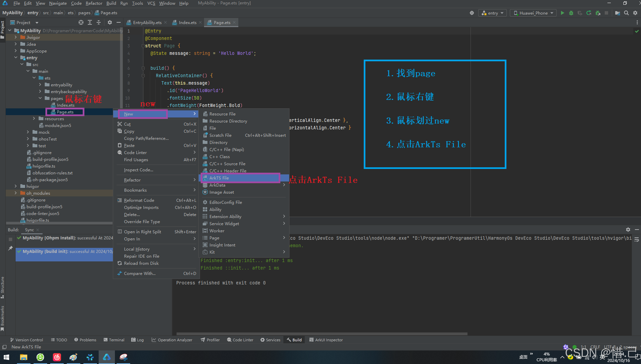
Task: Click the reload/hot-reload circular arrow icon
Action: click(589, 13)
